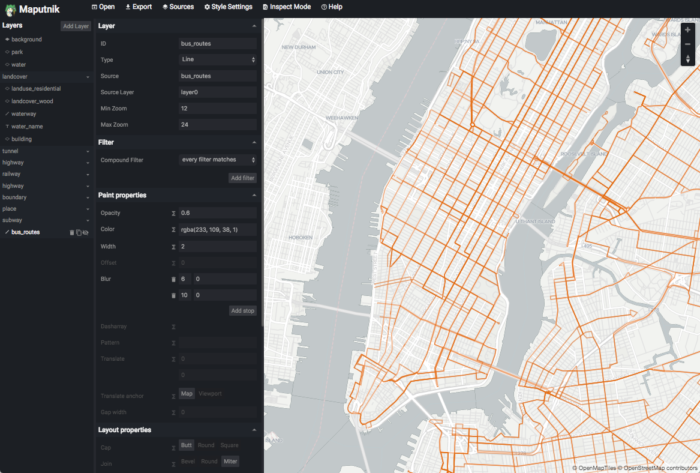Toggle visibility of the bus_routes layer
Viewport: 700px width, 473px height.
[86, 232]
